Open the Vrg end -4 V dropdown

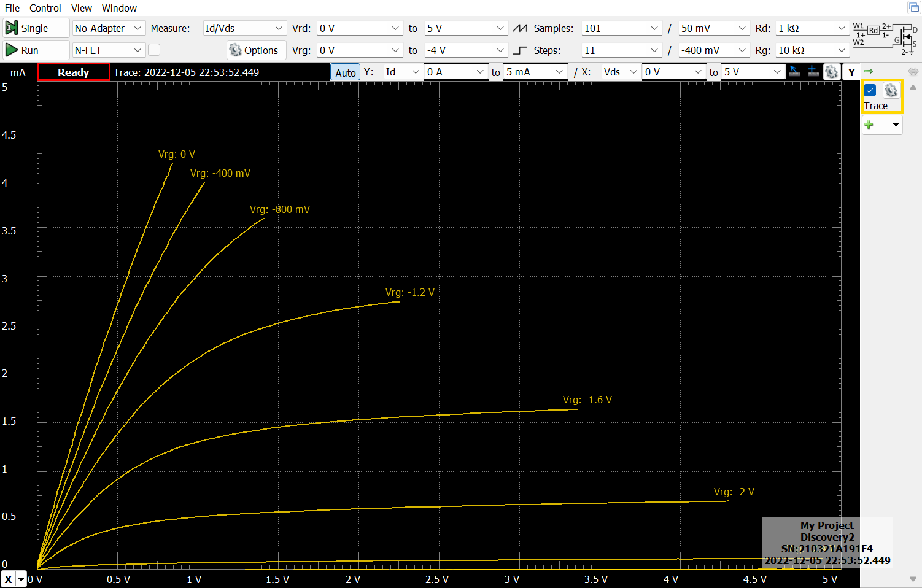(x=466, y=50)
